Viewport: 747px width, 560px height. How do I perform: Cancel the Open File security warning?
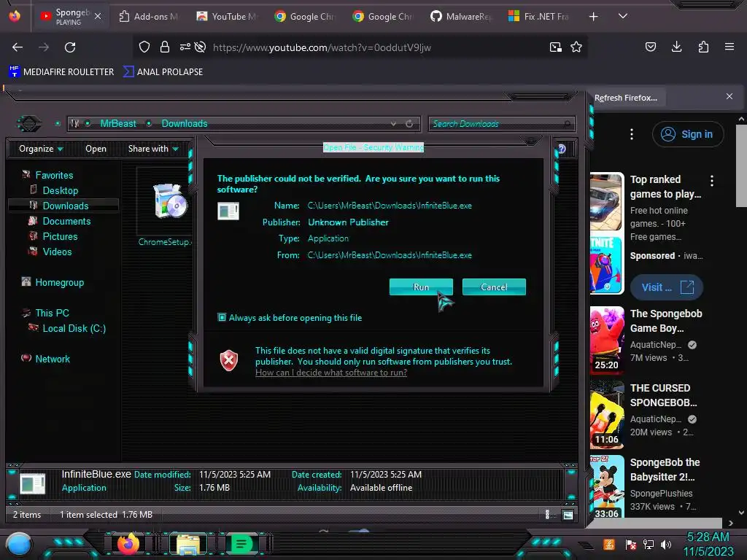pos(494,287)
